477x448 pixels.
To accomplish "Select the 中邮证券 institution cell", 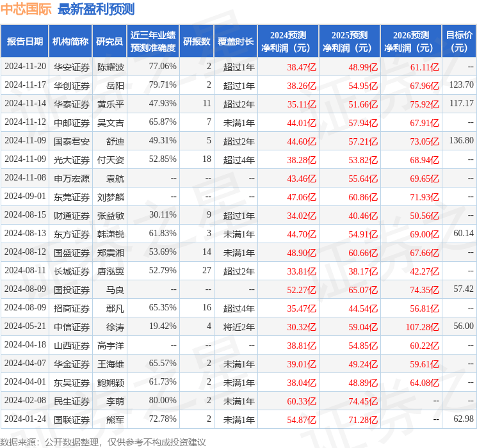I will tap(72, 123).
